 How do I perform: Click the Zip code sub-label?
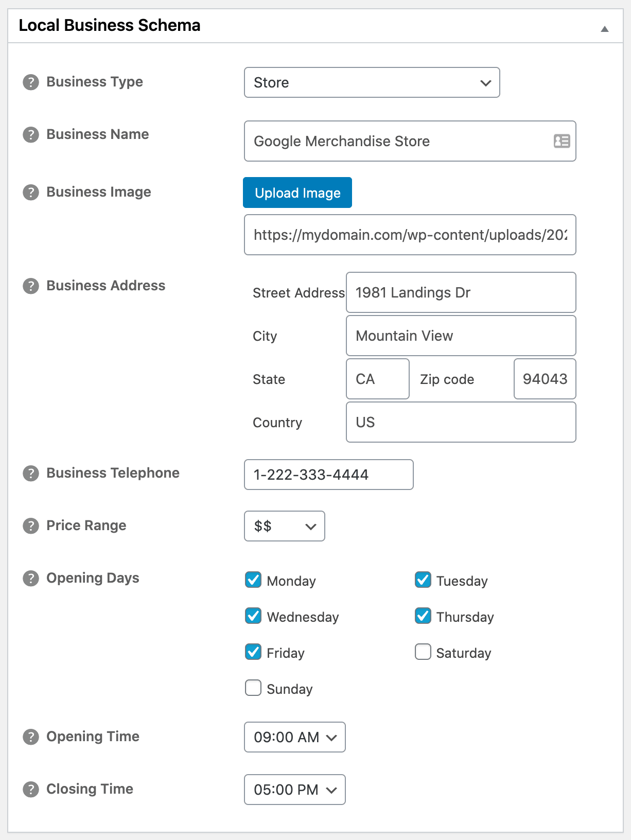pyautogui.click(x=447, y=379)
